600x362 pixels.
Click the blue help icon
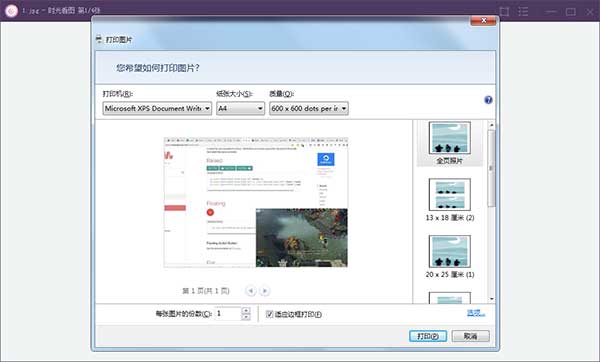point(488,100)
